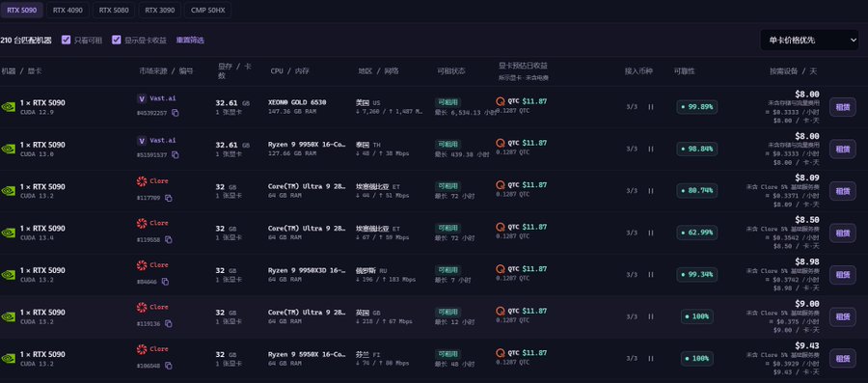
Task: Click the 99.34% reliability badge
Action: click(697, 275)
